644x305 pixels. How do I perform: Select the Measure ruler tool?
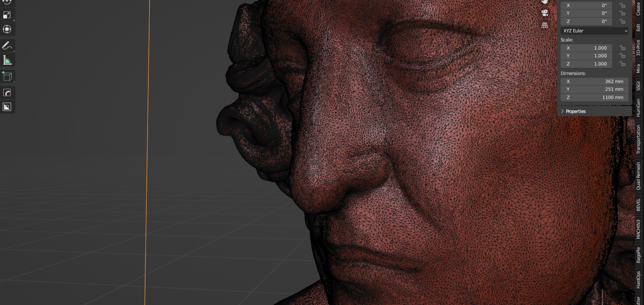pos(7,60)
